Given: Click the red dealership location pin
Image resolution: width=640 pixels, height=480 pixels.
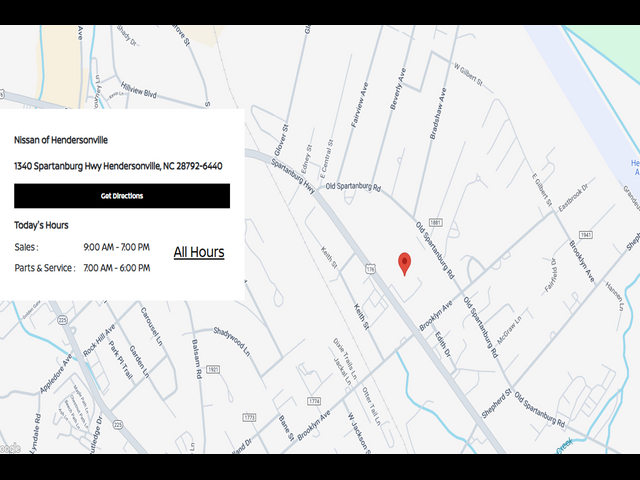Looking at the screenshot, I should point(404,263).
